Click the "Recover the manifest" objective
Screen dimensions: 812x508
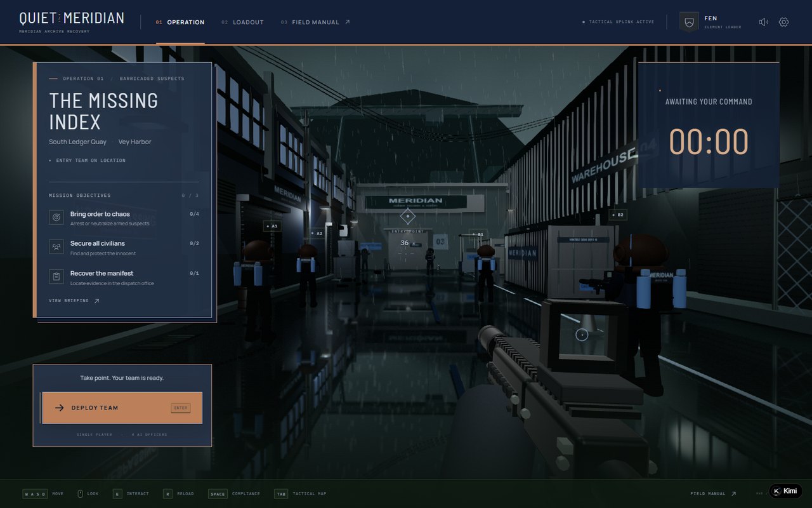(124, 277)
